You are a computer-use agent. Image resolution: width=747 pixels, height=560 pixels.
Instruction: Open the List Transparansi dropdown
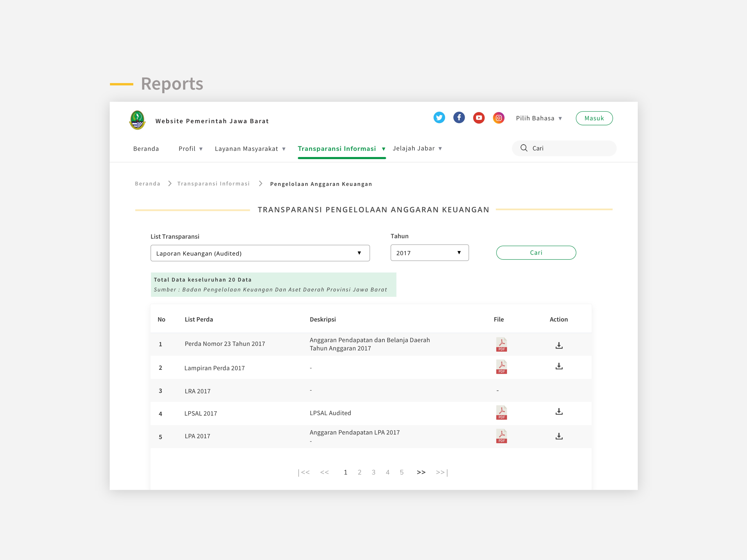coord(260,253)
